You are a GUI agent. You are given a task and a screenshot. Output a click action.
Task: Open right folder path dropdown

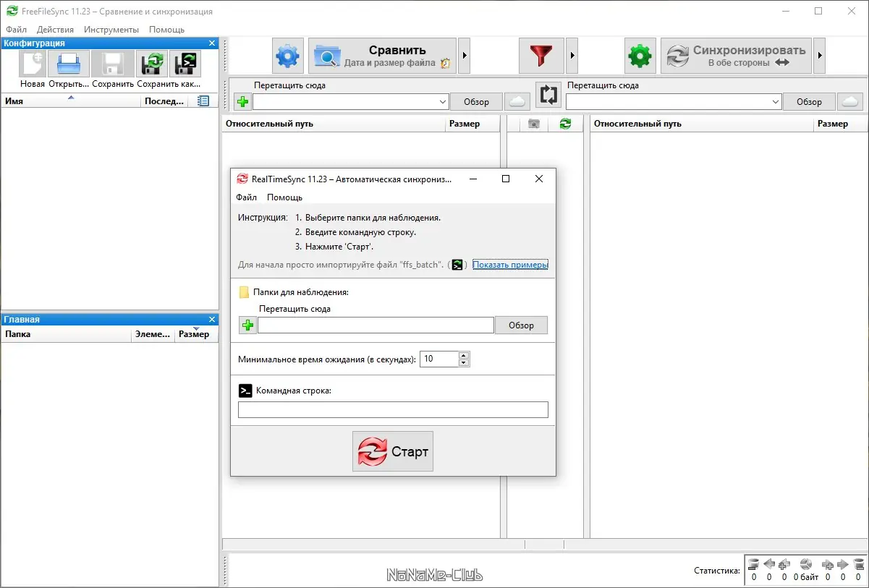[x=776, y=102]
